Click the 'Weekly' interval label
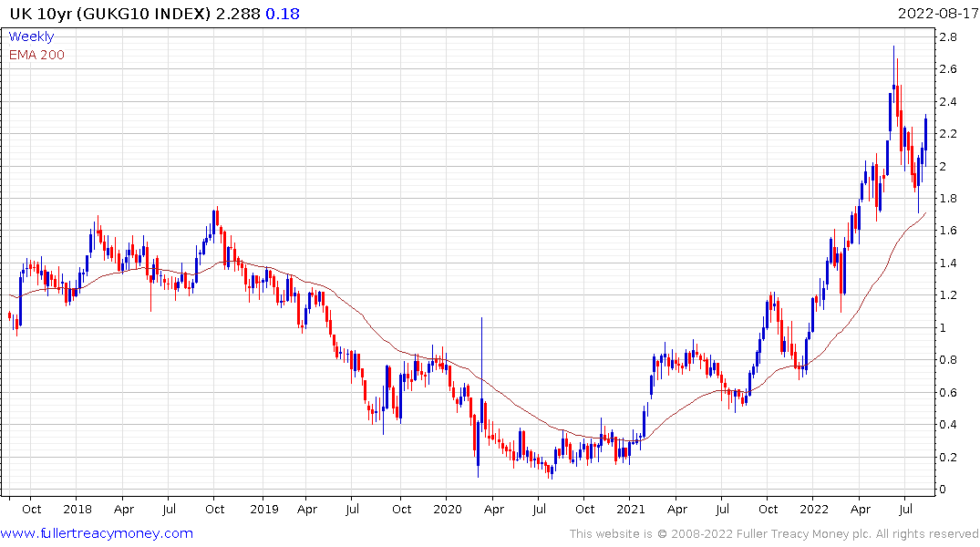Viewport: 980px width, 547px height. click(x=31, y=36)
